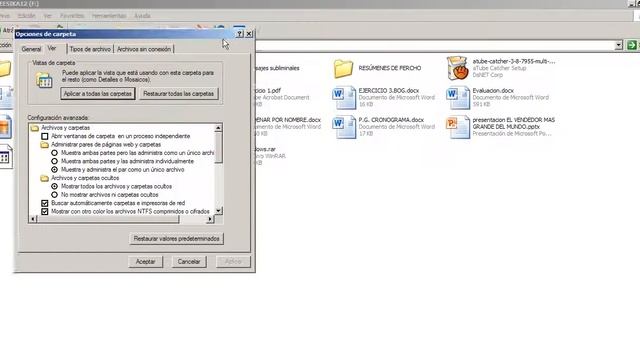
Task: Click the Evaluacion.docx file name
Action: click(493, 91)
